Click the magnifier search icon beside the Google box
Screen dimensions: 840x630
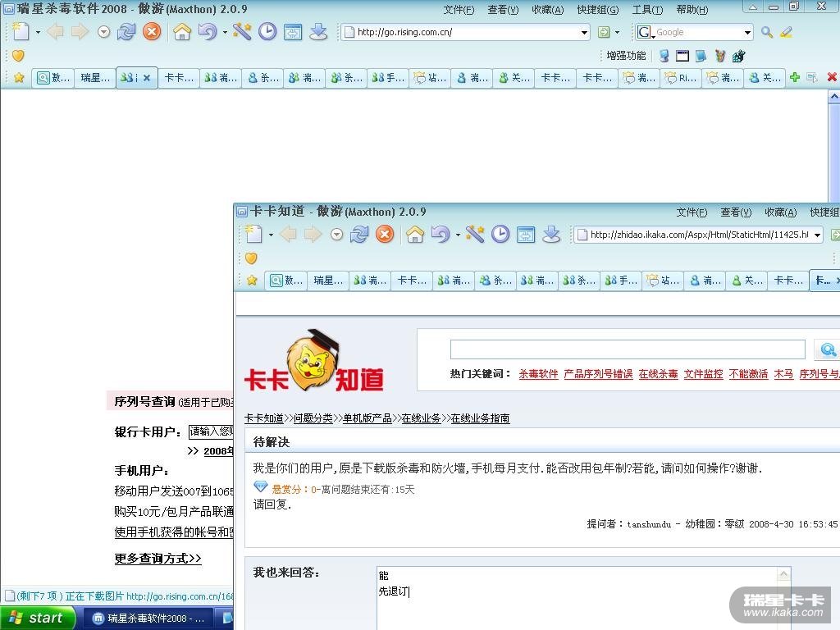pos(767,32)
